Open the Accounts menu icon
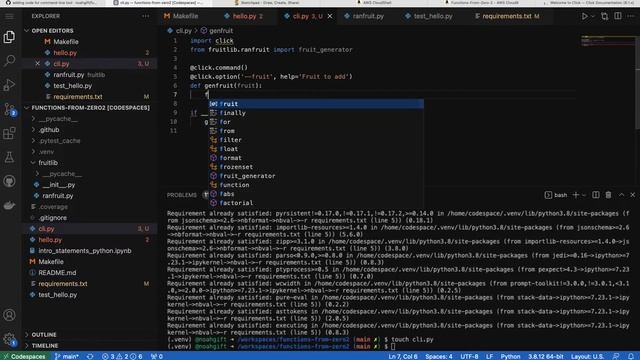This screenshot has width=640, height=360. pyautogui.click(x=9, y=315)
